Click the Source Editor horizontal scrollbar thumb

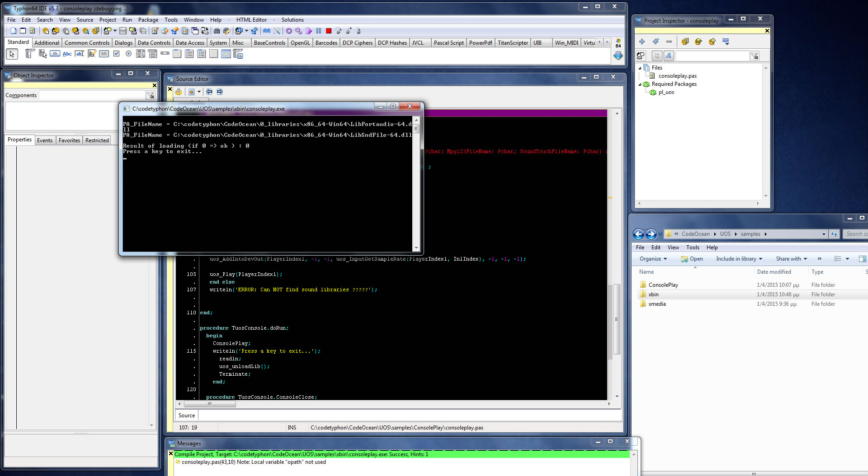(x=209, y=404)
